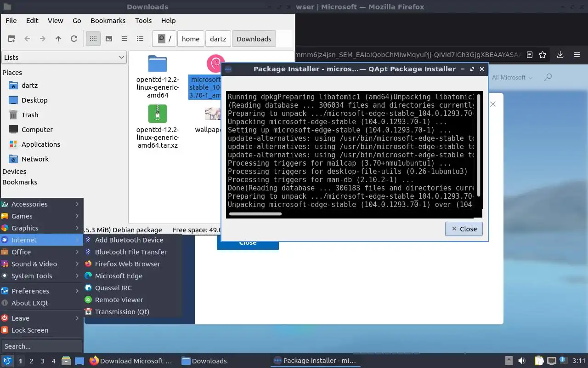Open the Tools menu
The width and height of the screenshot is (588, 368).
pyautogui.click(x=143, y=20)
